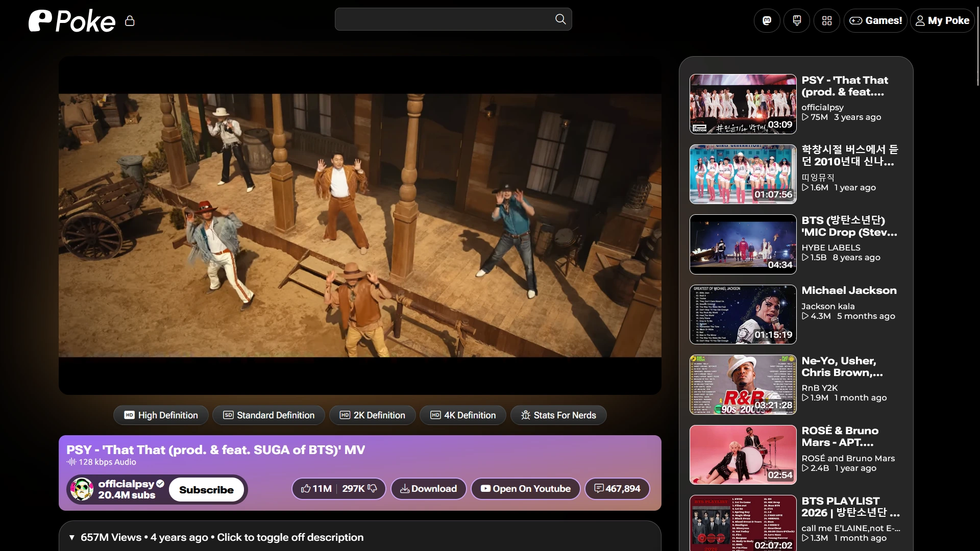Open 'BTS PLAYLIST 2026' title

point(850,507)
